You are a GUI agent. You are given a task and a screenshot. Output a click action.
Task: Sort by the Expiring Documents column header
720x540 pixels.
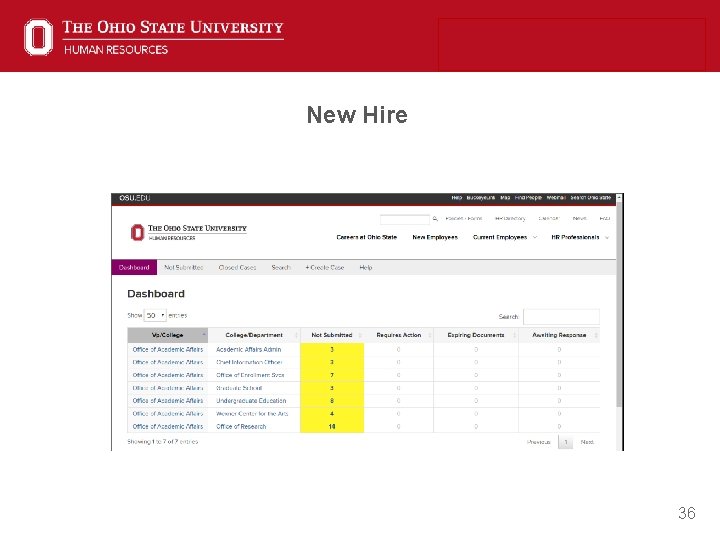point(476,335)
